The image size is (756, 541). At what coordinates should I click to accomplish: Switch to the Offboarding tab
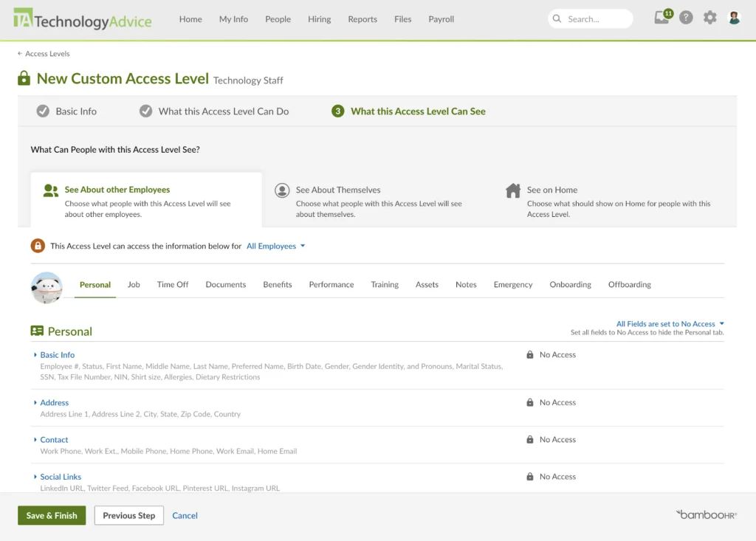coord(629,284)
